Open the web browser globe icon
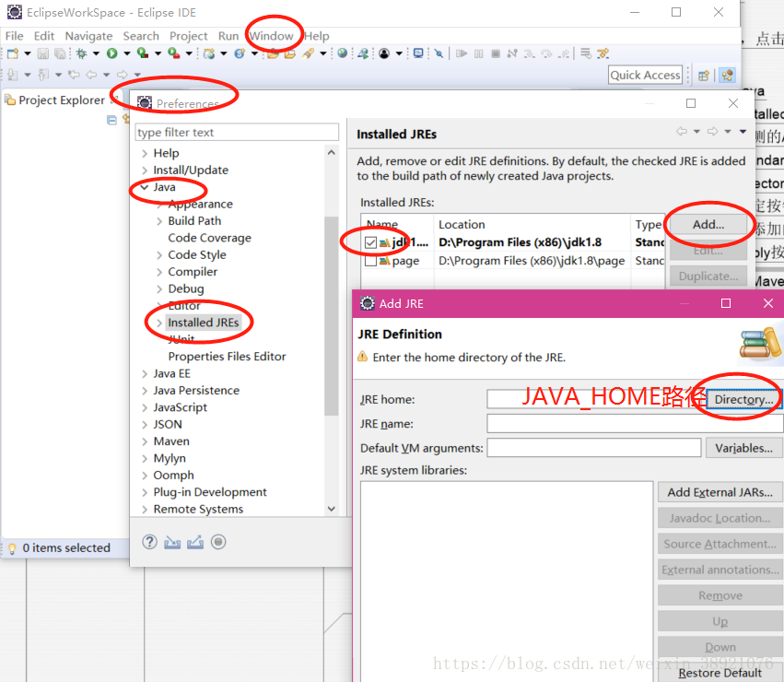 (x=343, y=53)
